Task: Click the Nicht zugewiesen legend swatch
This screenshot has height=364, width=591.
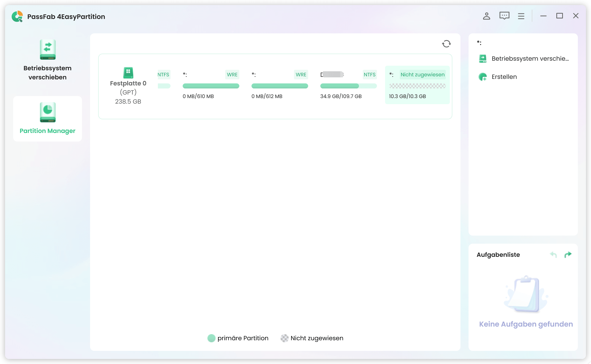Action: tap(284, 338)
